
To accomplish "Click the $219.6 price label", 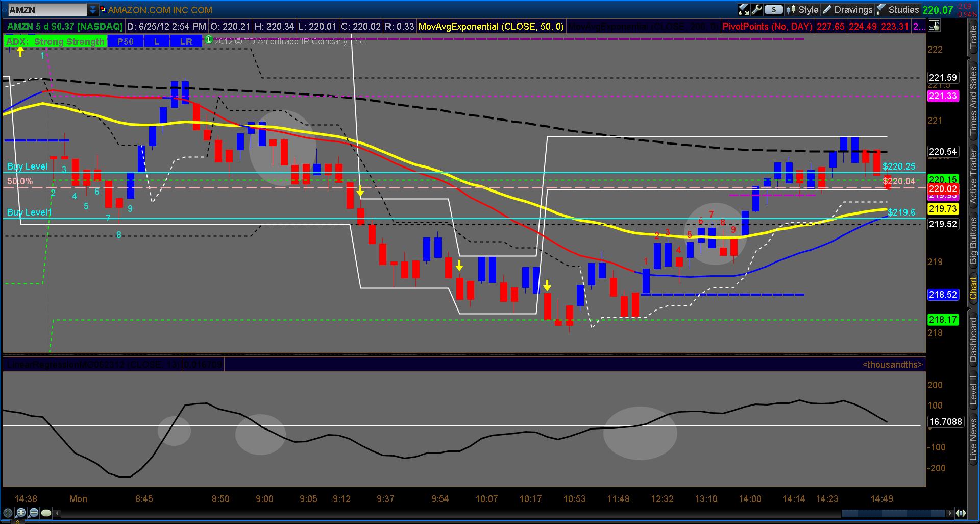I will 902,212.
